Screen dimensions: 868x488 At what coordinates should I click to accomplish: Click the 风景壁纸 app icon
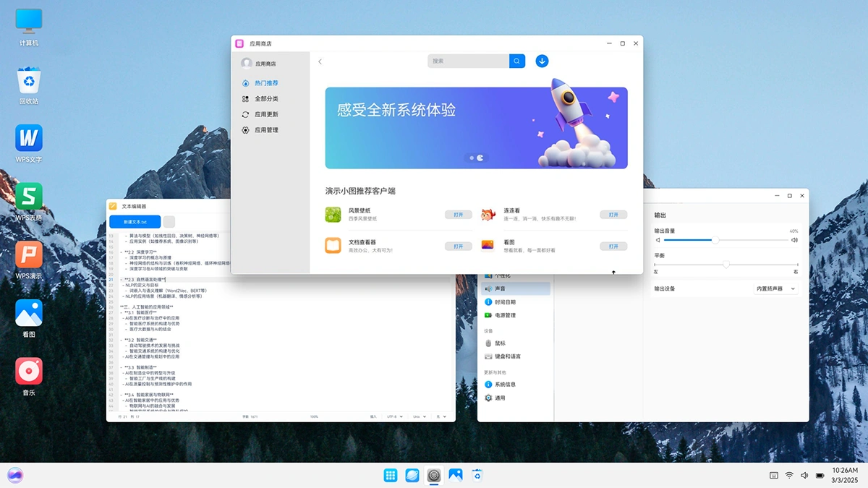(333, 214)
